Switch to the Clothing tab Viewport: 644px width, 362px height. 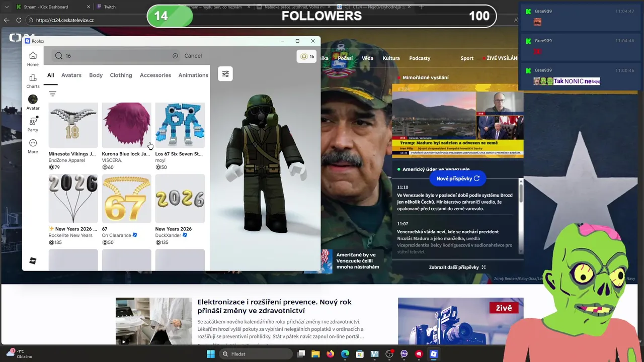(121, 75)
